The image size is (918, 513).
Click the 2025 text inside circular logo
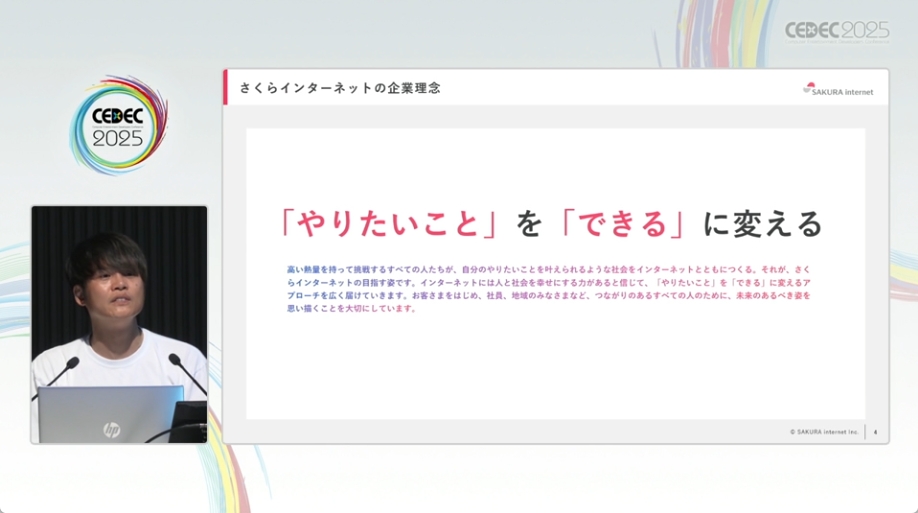(x=118, y=139)
